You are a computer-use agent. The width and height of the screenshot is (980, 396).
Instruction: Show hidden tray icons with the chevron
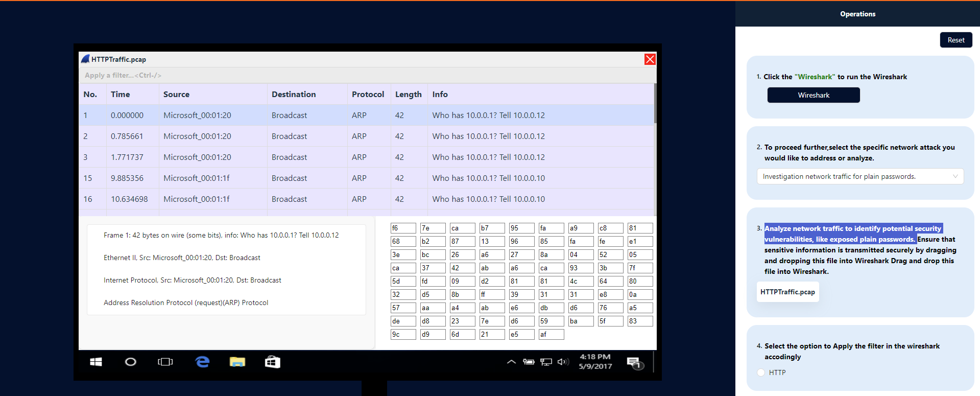tap(511, 362)
